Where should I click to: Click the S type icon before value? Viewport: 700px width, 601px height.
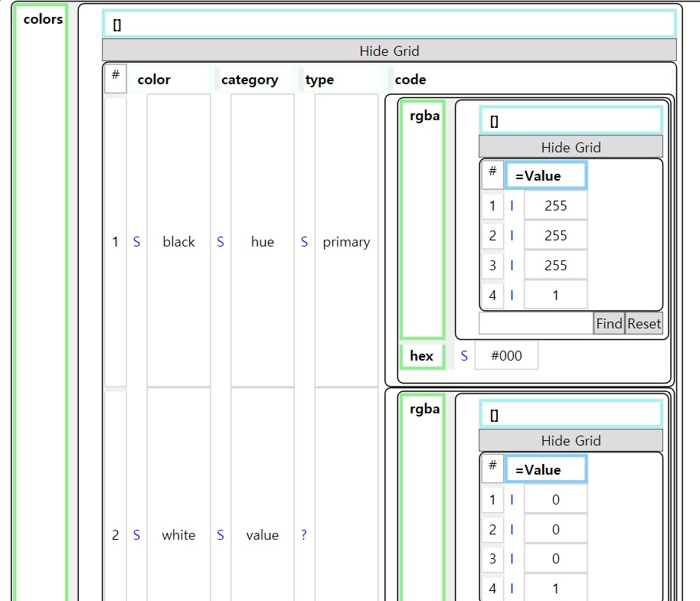(221, 534)
